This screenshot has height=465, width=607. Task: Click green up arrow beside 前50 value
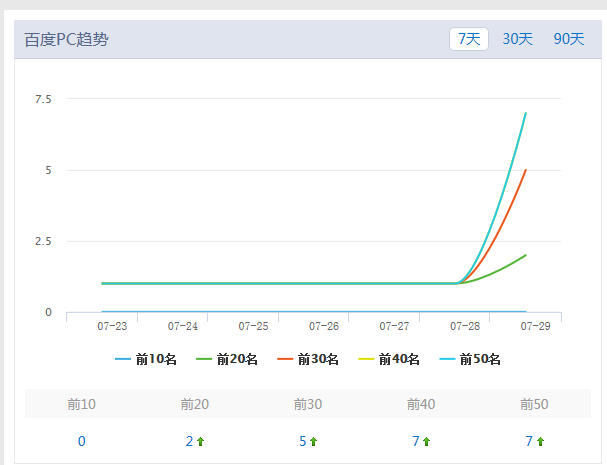[x=540, y=441]
